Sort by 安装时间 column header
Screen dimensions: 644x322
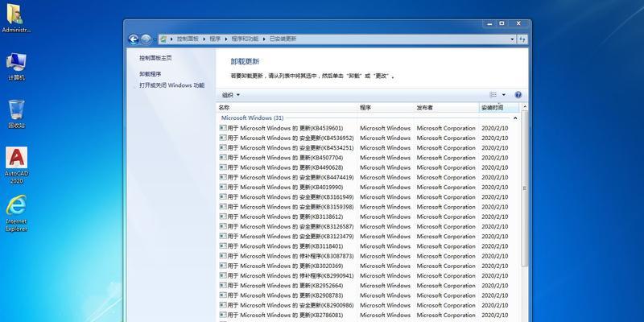pos(499,108)
